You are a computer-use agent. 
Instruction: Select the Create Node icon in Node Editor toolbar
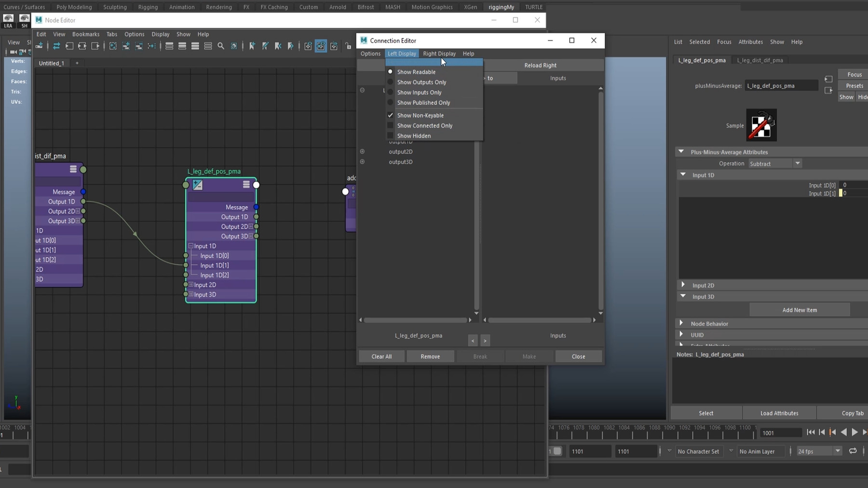[x=39, y=46]
